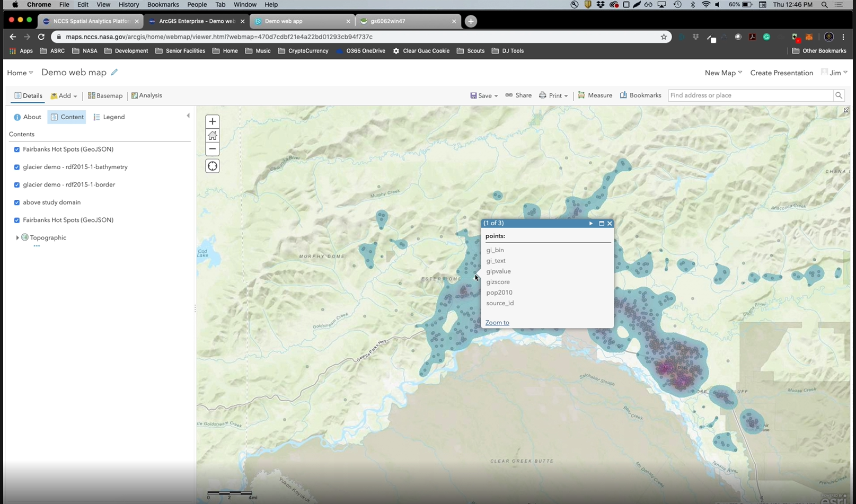Open the New Map dropdown
This screenshot has height=504, width=856.
723,73
